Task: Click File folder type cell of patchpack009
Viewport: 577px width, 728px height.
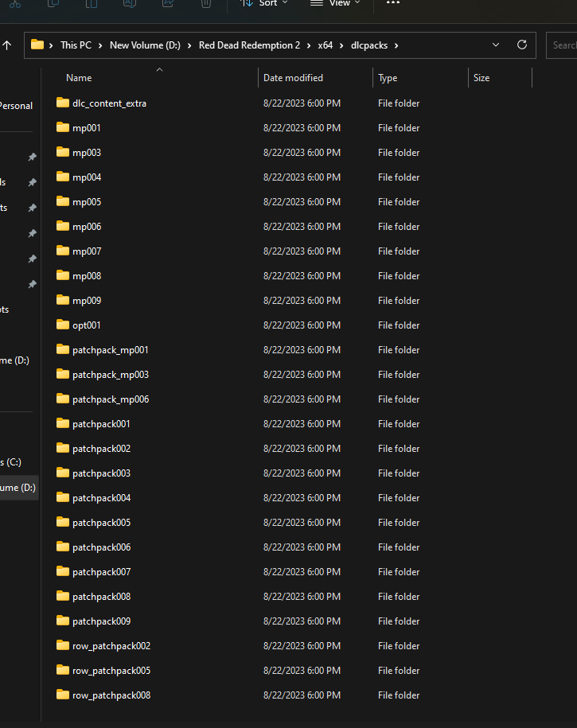Action: pyautogui.click(x=399, y=621)
